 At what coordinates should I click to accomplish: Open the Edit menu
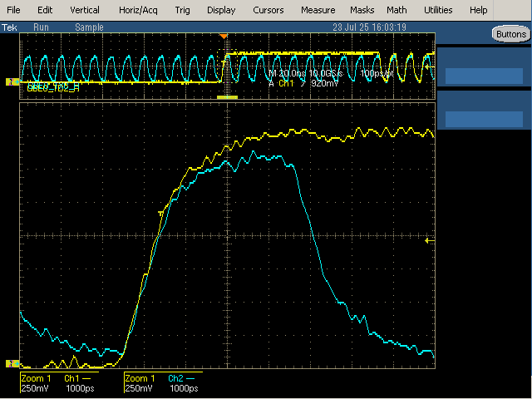click(45, 10)
